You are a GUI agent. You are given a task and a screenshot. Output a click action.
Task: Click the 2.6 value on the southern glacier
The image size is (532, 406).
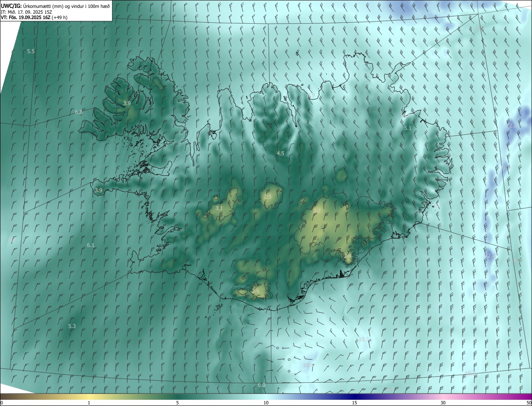[256, 291]
